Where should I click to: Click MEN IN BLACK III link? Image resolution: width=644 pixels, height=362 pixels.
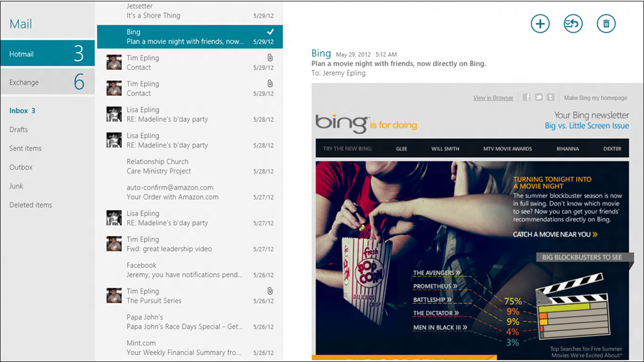tap(440, 327)
